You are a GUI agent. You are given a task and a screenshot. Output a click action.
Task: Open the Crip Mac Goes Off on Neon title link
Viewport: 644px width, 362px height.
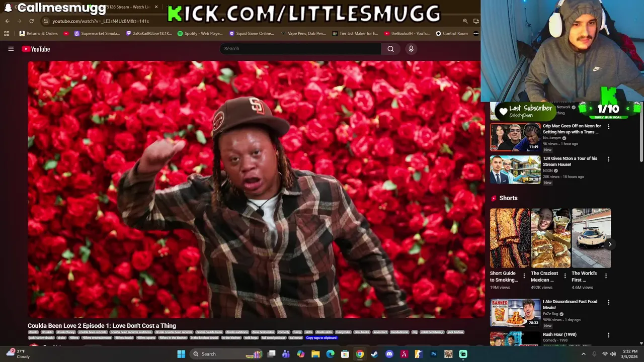[x=572, y=129]
